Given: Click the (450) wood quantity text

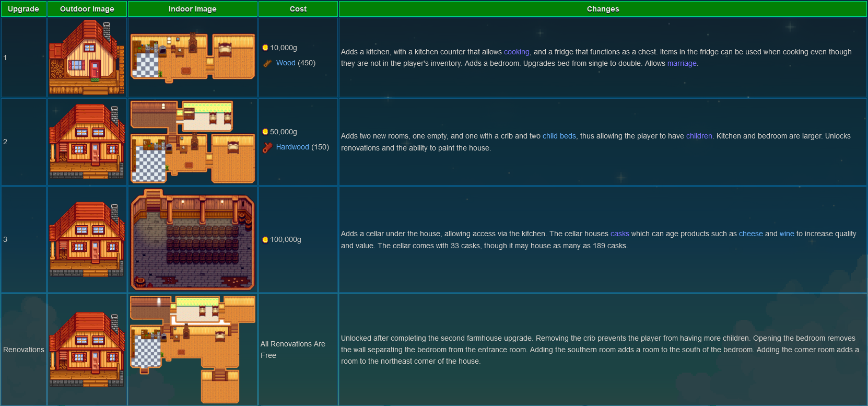Looking at the screenshot, I should click(x=307, y=63).
